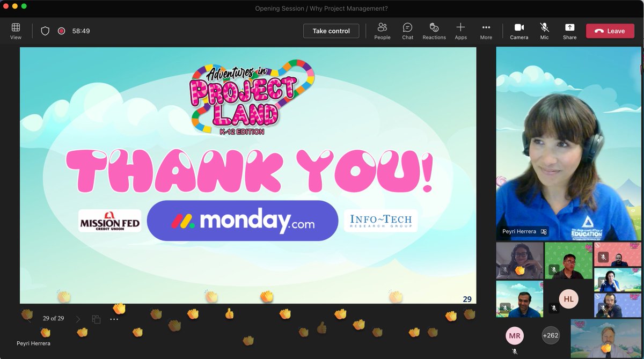
Task: Click the 29 of 29 slide counter
Action: coord(53,319)
